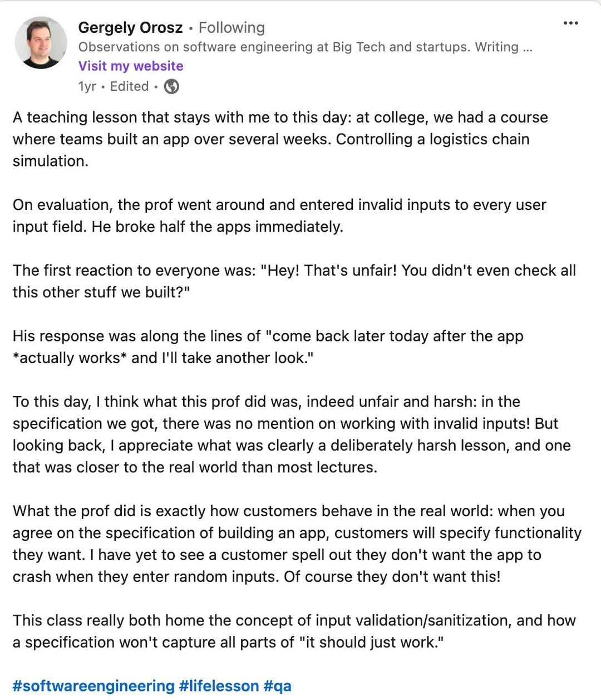Click the Edited label
601x700 pixels.
129,86
